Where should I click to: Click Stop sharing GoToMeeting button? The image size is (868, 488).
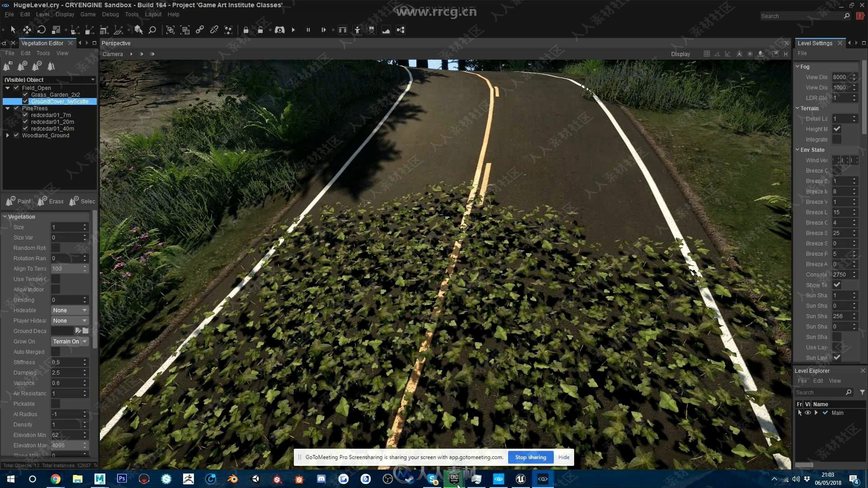point(531,457)
